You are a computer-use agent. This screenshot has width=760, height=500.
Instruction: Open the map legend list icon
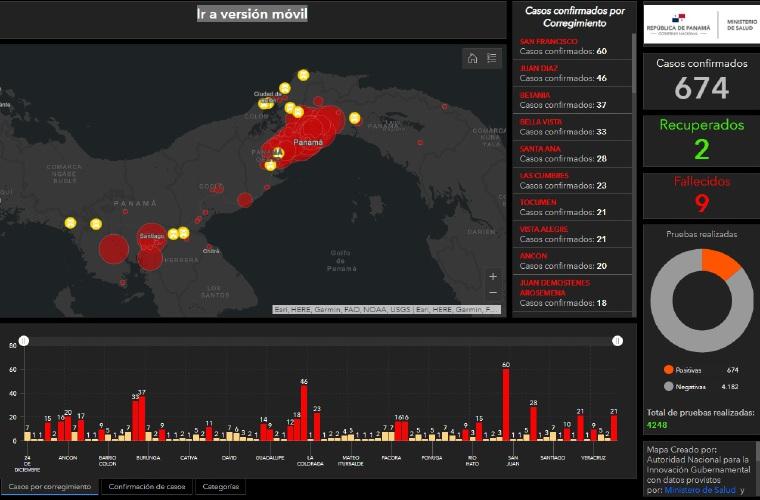[x=492, y=59]
